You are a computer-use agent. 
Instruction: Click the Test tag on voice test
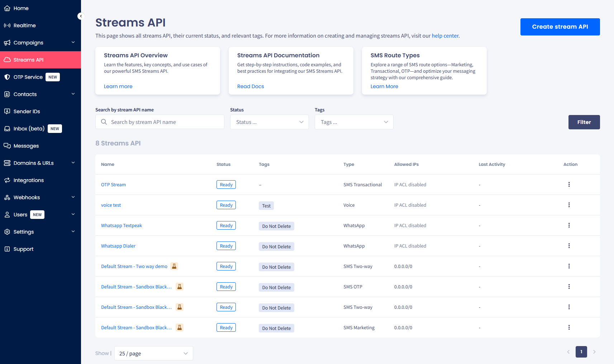coord(266,206)
